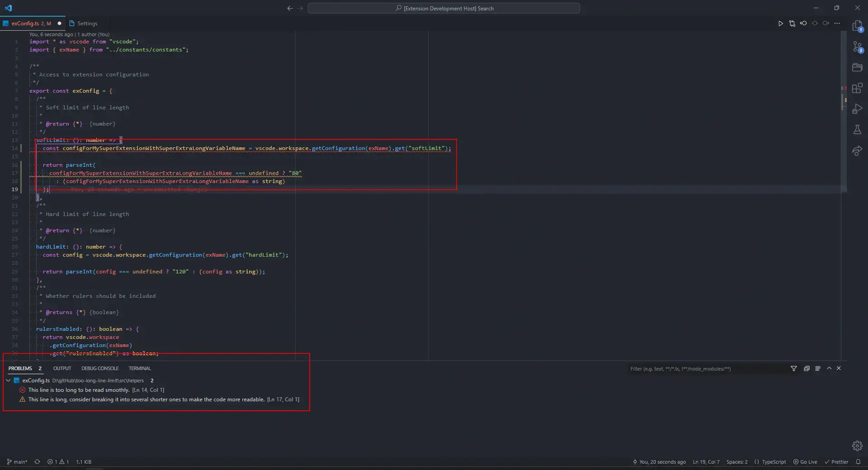Switch to the TERMINAL panel tab

point(140,369)
